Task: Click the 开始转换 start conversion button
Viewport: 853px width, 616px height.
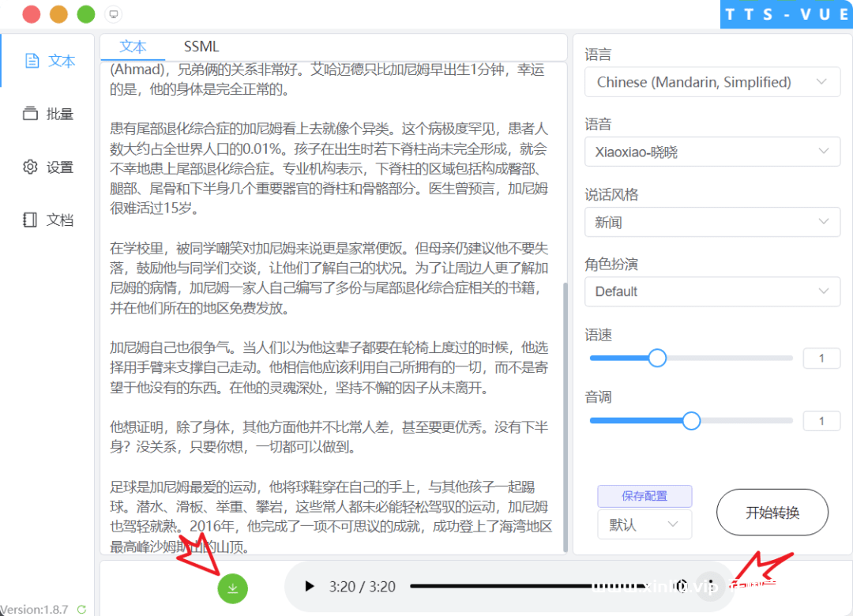Action: (772, 513)
